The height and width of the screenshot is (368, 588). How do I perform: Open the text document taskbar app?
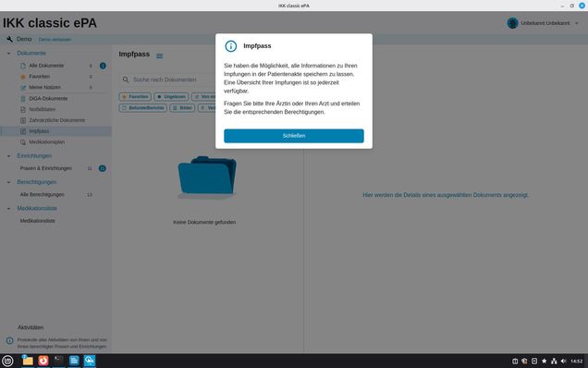pyautogui.click(x=74, y=361)
